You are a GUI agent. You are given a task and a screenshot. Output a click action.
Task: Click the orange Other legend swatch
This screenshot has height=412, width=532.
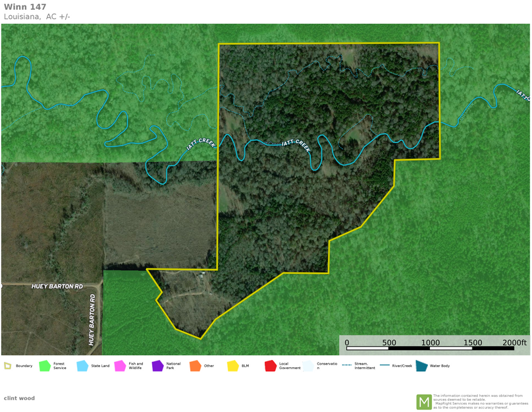tap(195, 366)
